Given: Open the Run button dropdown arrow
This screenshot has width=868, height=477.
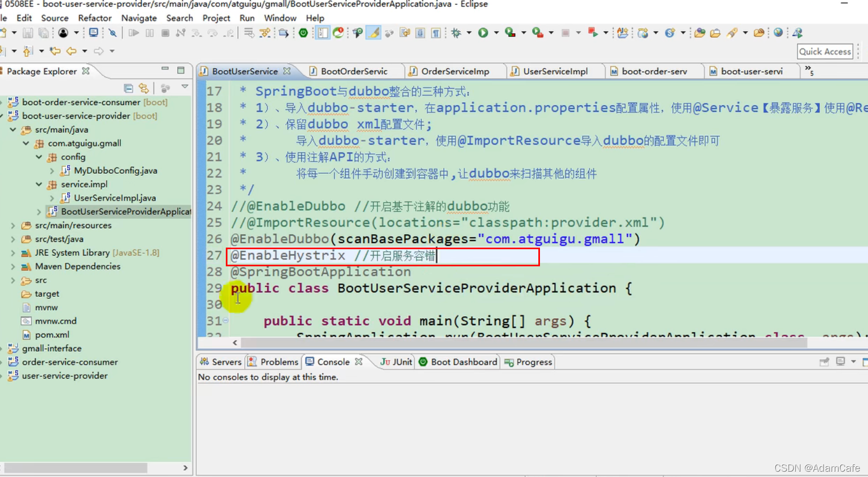Looking at the screenshot, I should tap(496, 33).
